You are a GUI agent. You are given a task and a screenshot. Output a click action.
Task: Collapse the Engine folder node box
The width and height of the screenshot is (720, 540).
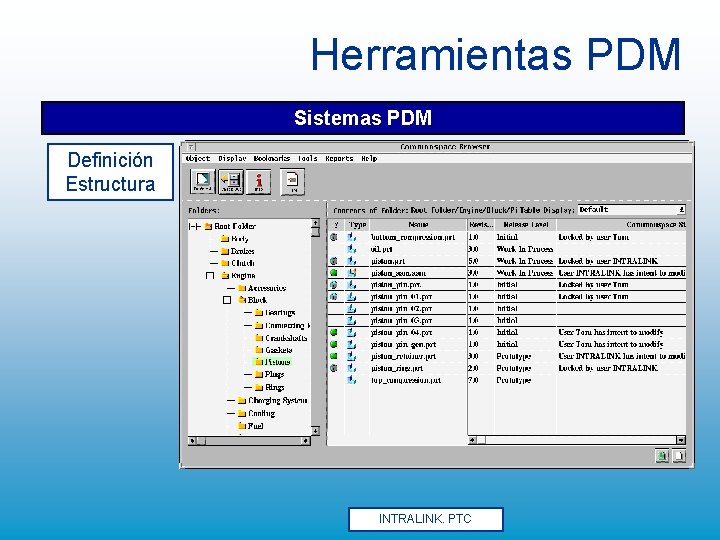click(x=210, y=276)
